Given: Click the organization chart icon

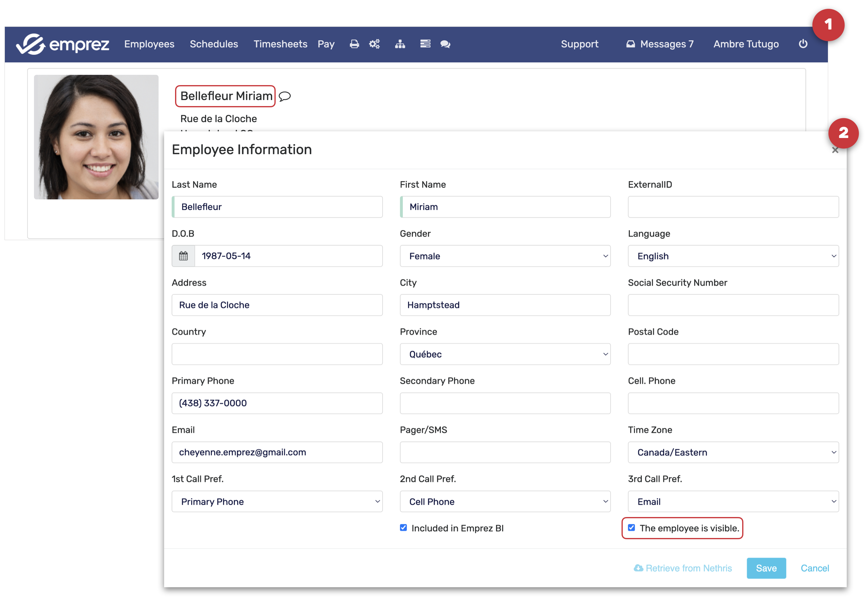Looking at the screenshot, I should coord(400,44).
